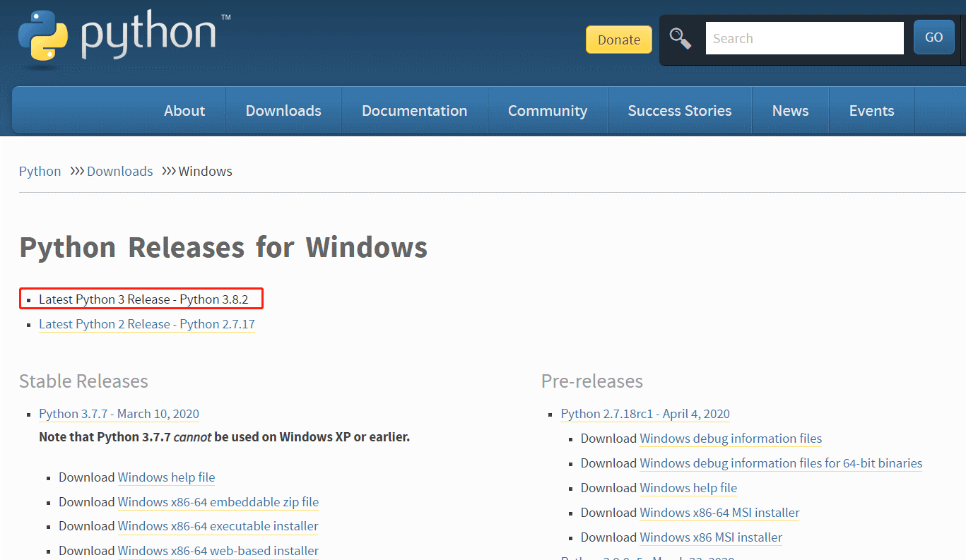Viewport: 966px width, 560px height.
Task: Focus the Search input field
Action: coord(804,38)
